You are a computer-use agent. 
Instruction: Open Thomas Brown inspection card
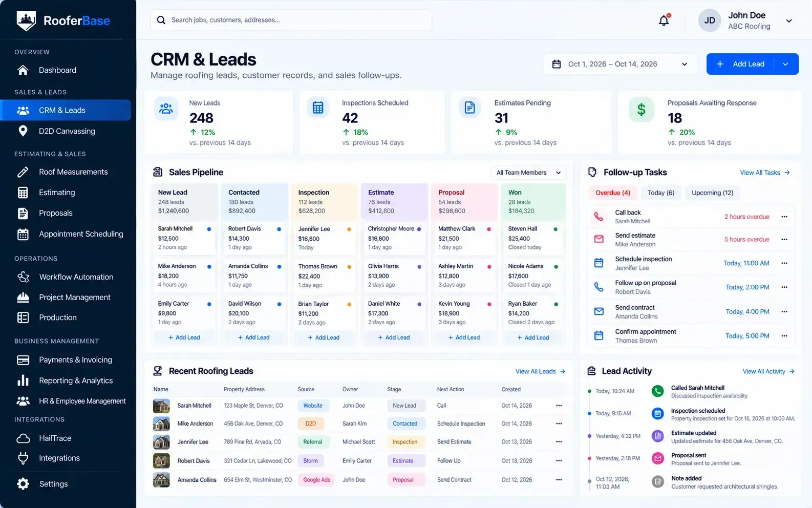[x=325, y=276]
